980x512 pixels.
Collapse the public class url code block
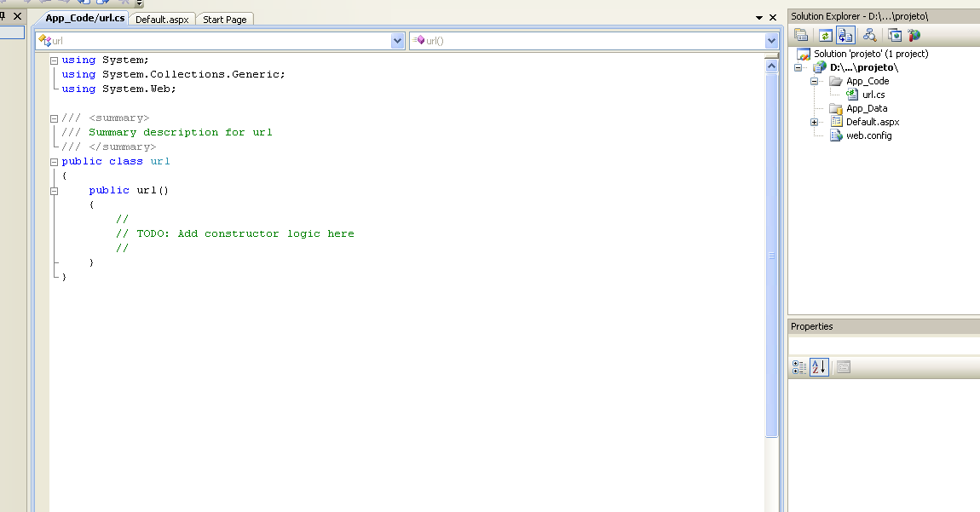click(54, 162)
